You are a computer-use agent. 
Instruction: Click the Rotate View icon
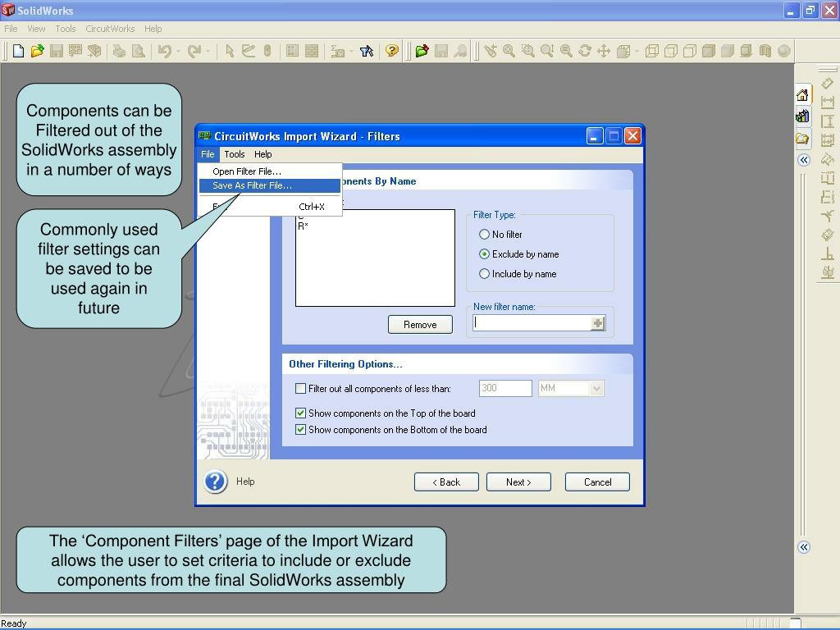coord(585,51)
